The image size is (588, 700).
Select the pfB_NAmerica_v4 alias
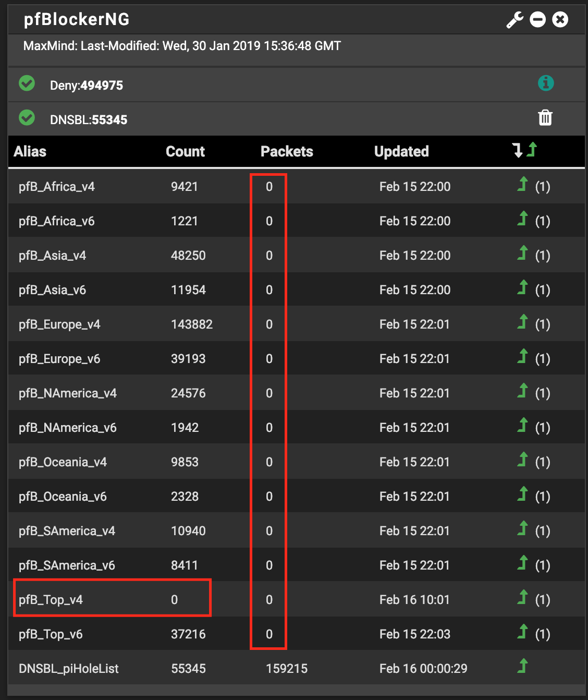pyautogui.click(x=68, y=393)
